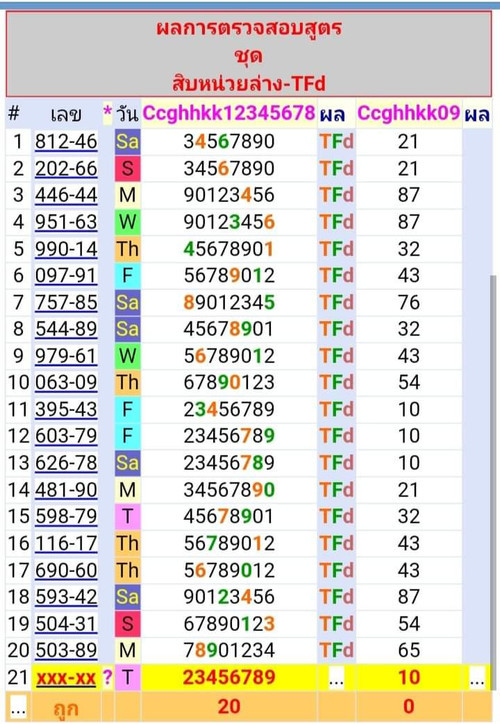Open the 812-46 number link
500x724 pixels.
click(66, 142)
